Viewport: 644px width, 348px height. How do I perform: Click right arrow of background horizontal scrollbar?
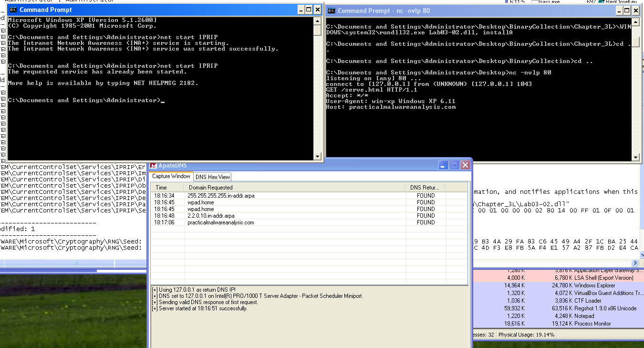(x=635, y=263)
